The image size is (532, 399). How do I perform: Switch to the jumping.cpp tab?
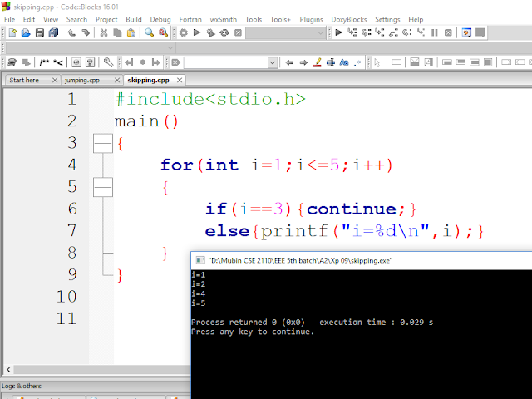[82, 80]
